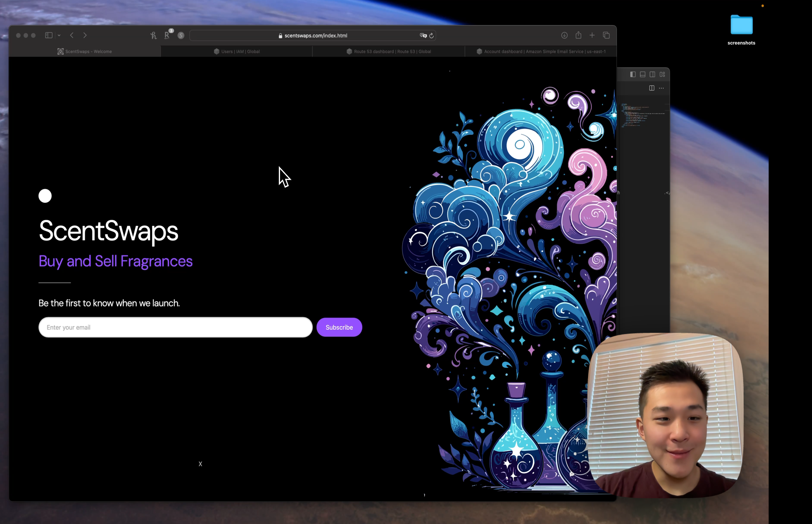Click the purple Subscribe button

[x=339, y=327]
